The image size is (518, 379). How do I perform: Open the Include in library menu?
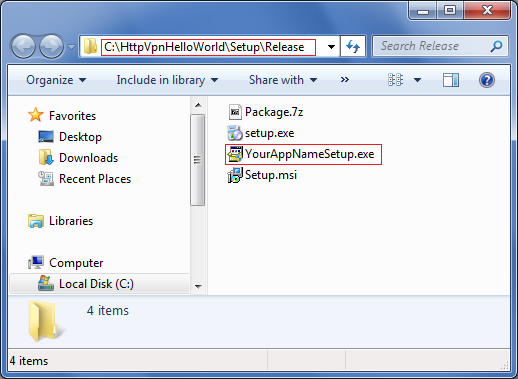(167, 80)
